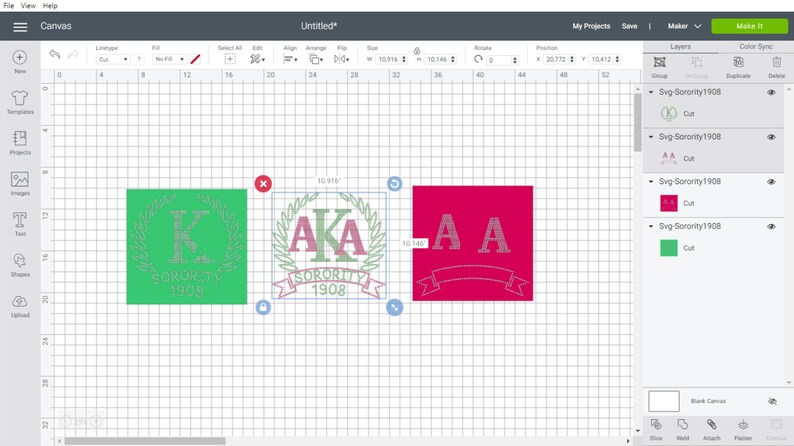Viewport: 794px width, 446px height.
Task: Collapse the first Svg-Sorority1908 layer group
Action: tap(651, 92)
